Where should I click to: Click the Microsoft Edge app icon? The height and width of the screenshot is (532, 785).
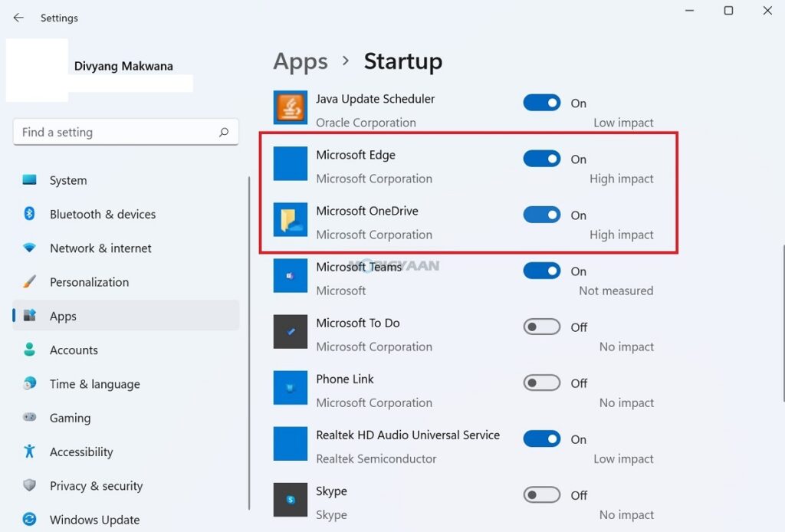click(291, 163)
